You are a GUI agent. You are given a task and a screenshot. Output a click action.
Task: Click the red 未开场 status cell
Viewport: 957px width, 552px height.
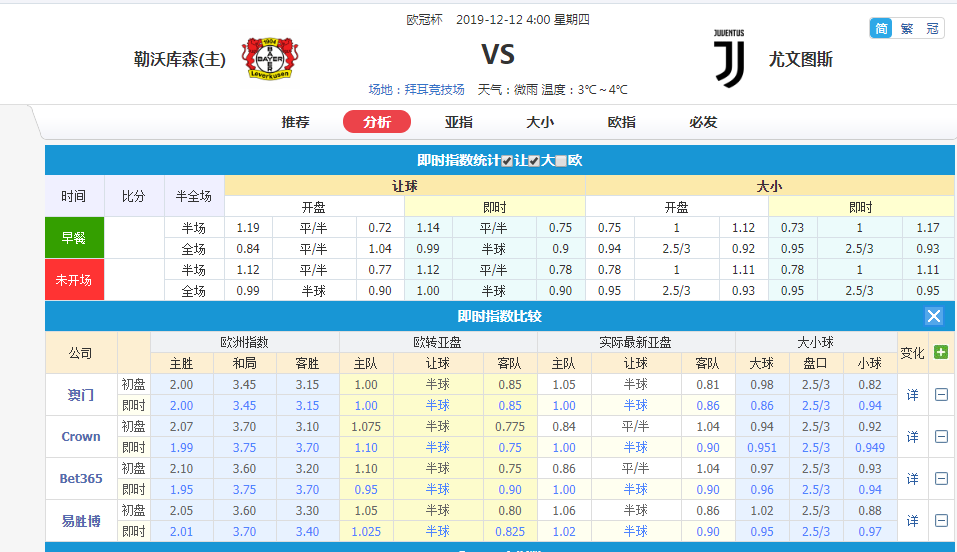point(75,280)
